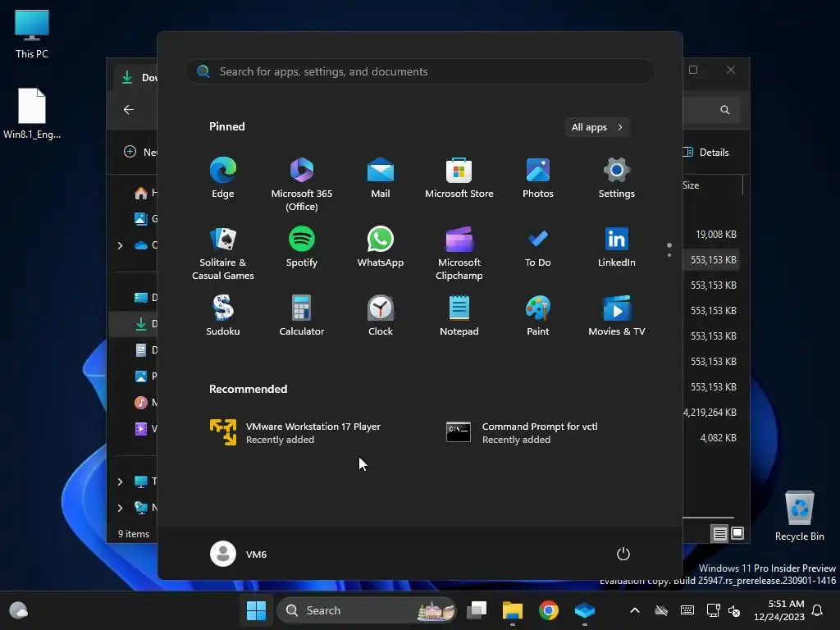Launch the Paint app
The image size is (840, 630).
(538, 316)
